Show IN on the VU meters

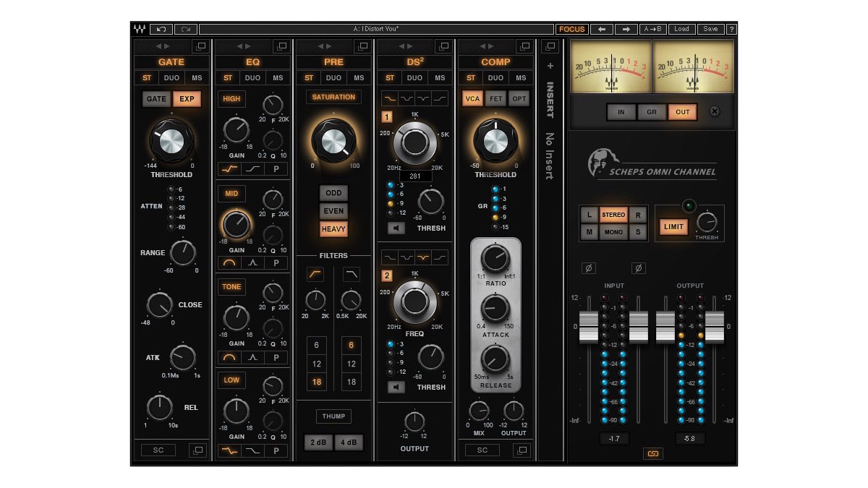[x=621, y=112]
